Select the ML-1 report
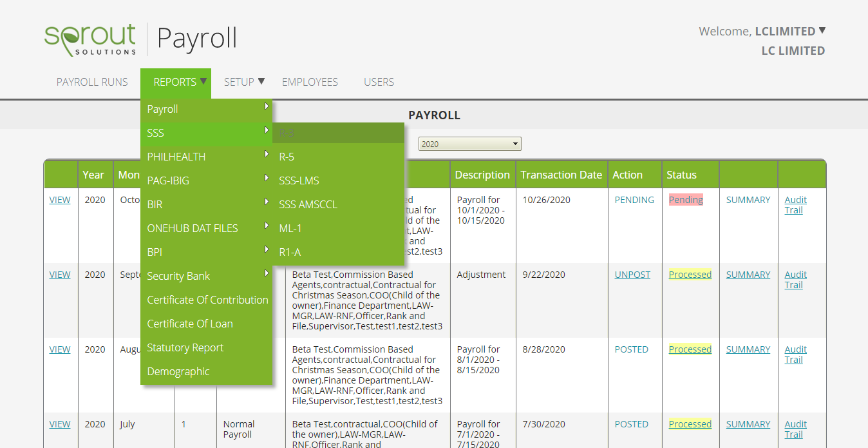This screenshot has width=868, height=448. pyautogui.click(x=290, y=228)
